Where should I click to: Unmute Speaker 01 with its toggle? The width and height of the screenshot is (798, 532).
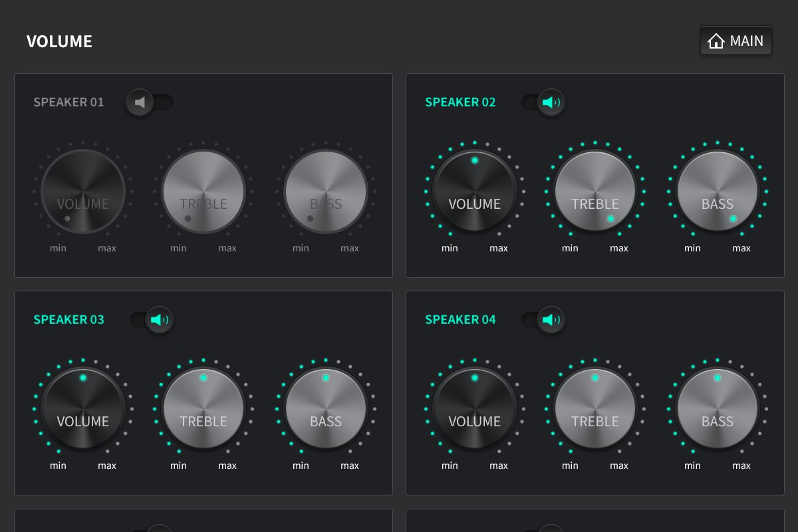tap(150, 102)
